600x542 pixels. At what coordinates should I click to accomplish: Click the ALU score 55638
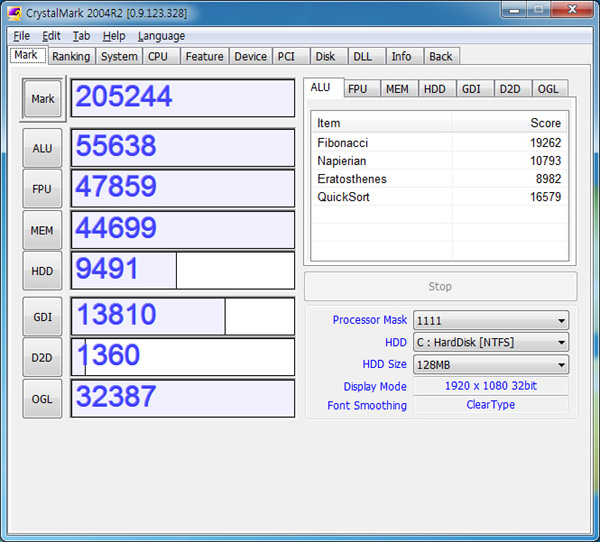click(x=183, y=148)
